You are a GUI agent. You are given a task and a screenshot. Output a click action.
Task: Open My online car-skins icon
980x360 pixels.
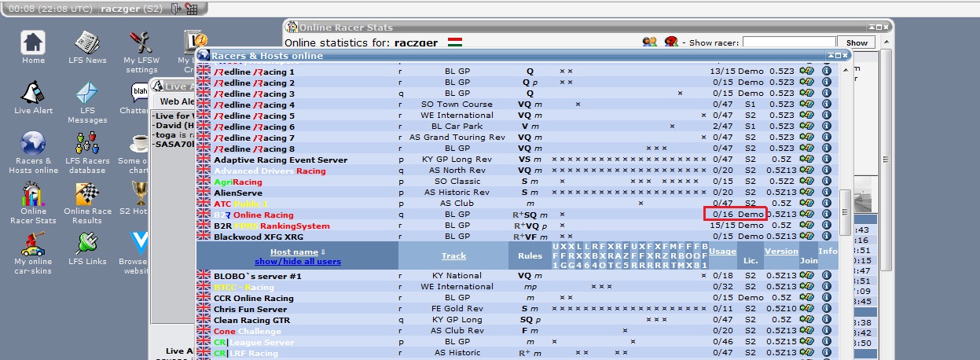click(33, 244)
